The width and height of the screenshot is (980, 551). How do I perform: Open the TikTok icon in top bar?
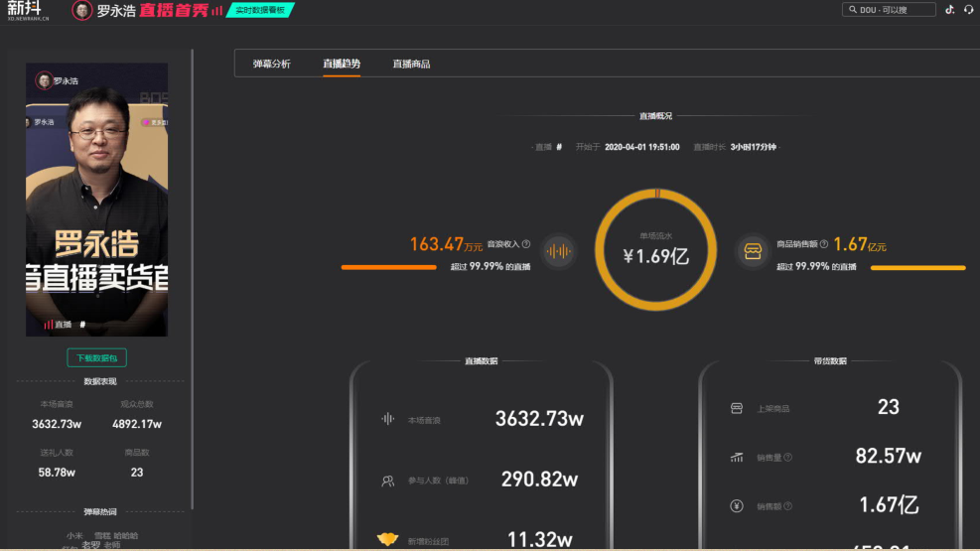(949, 9)
